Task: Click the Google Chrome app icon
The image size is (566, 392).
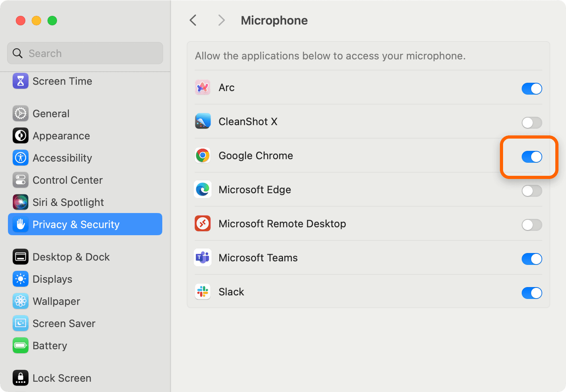Action: [x=203, y=156]
